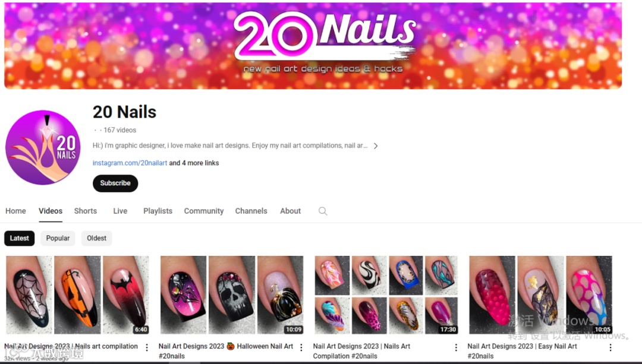
Task: Select the Popular sort chip
Action: pos(58,238)
